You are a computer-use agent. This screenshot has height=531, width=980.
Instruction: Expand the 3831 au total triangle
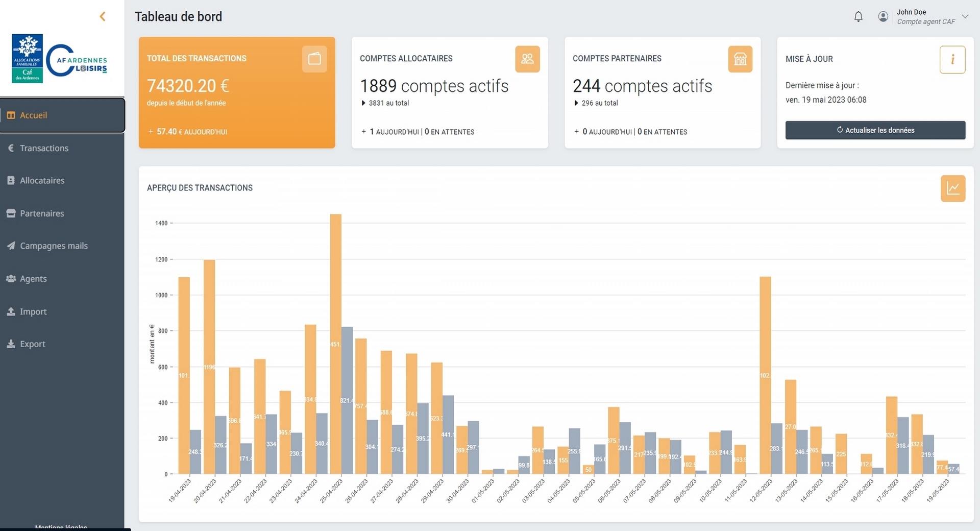[x=363, y=103]
